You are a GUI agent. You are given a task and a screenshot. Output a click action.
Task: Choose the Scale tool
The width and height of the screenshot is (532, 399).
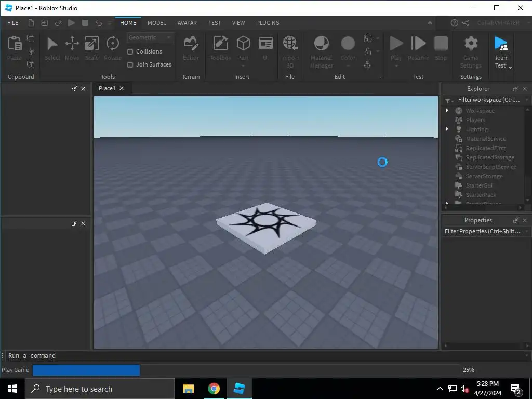pos(91,44)
